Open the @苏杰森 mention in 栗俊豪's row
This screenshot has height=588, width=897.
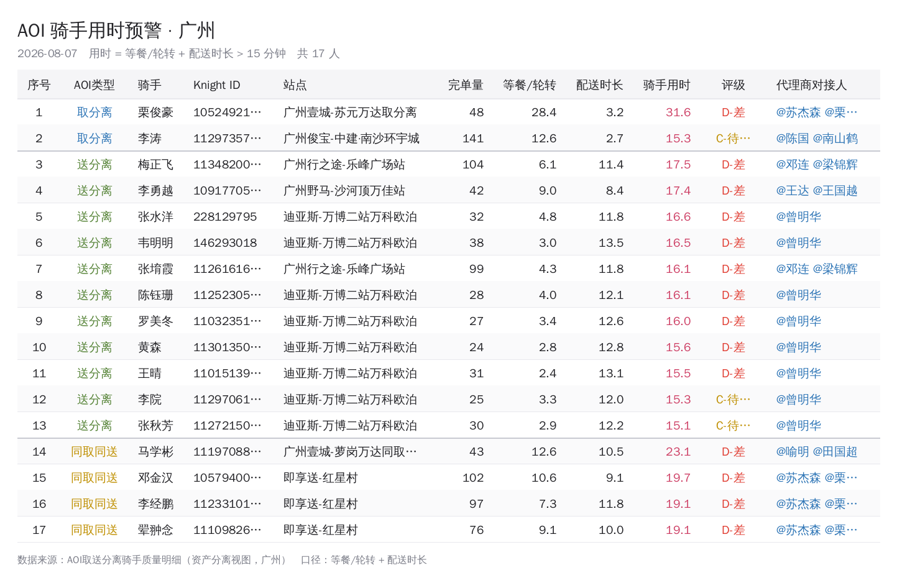[x=799, y=113]
